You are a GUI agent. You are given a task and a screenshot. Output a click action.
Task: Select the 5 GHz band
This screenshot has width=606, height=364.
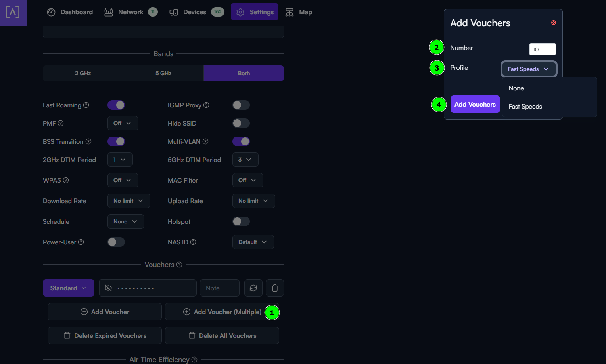pyautogui.click(x=163, y=73)
